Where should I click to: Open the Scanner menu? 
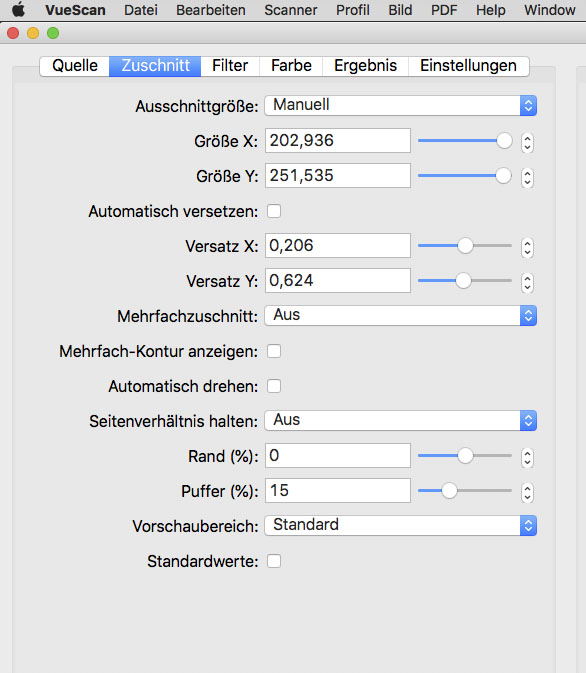pos(291,10)
